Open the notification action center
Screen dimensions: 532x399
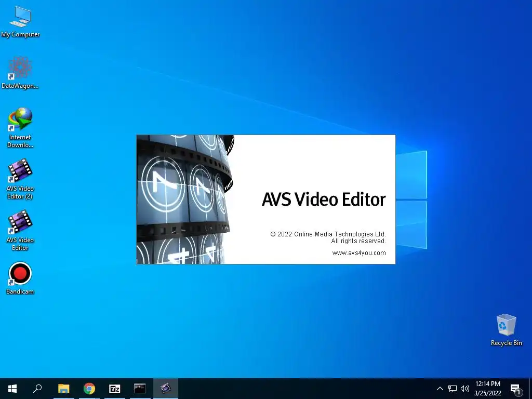(x=516, y=389)
